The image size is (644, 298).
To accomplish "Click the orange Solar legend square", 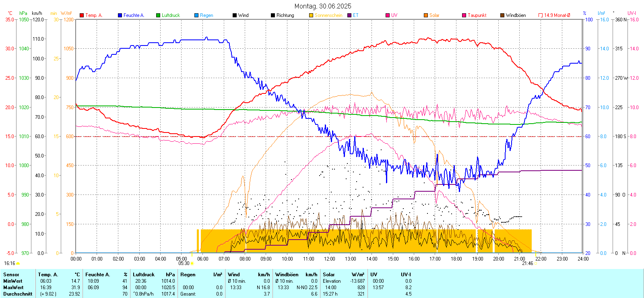I will click(x=426, y=15).
